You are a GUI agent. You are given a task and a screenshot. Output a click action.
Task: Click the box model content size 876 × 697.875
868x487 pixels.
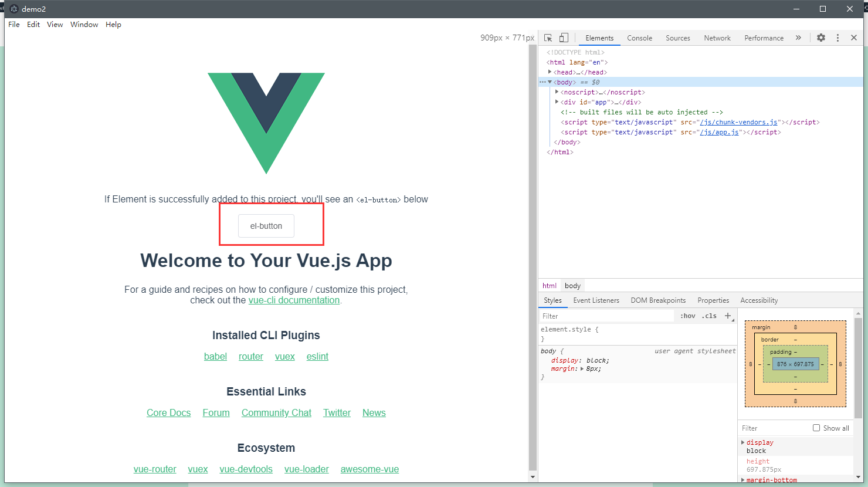795,364
